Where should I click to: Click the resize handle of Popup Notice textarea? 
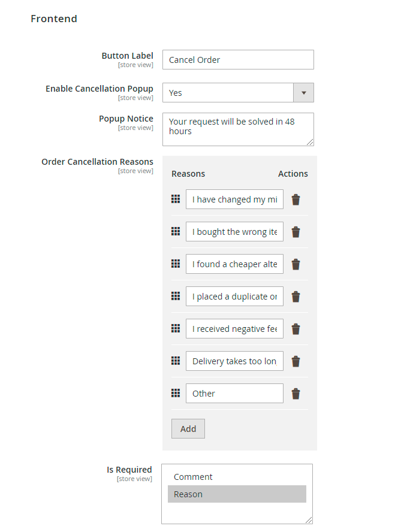click(x=310, y=143)
